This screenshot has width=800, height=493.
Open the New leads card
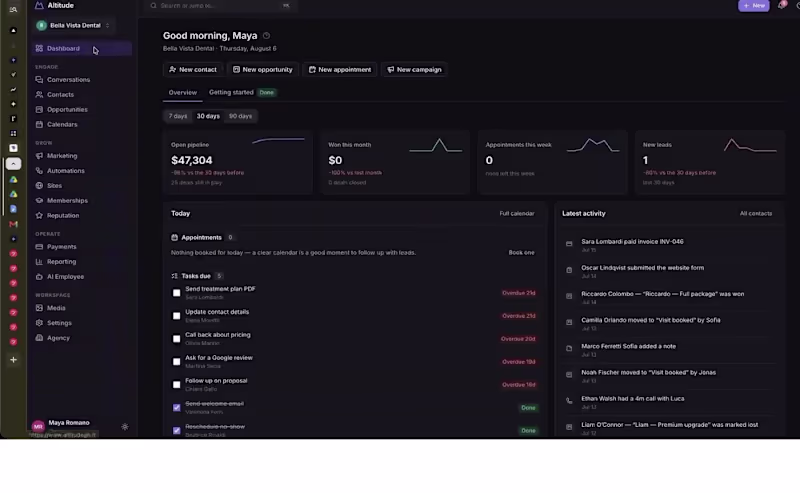point(709,162)
